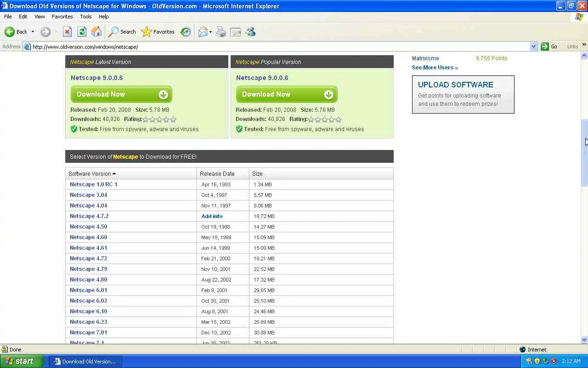Expand the address bar URL dropdown

pyautogui.click(x=533, y=46)
